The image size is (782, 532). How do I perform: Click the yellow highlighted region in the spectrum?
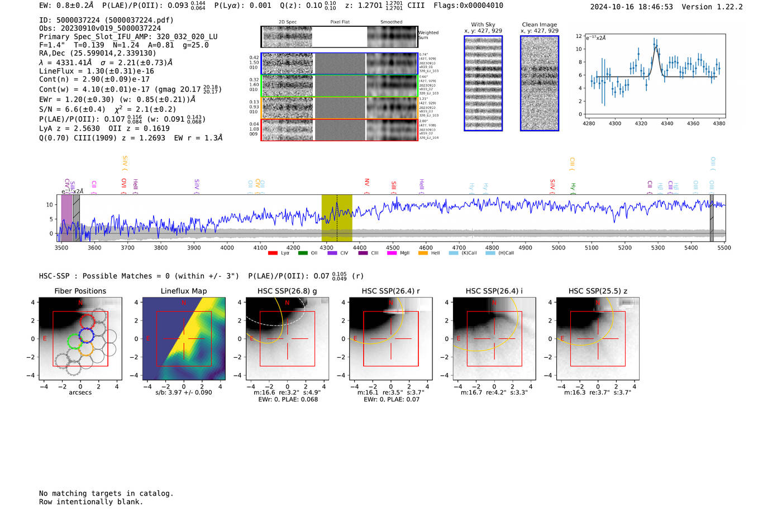pyautogui.click(x=337, y=218)
